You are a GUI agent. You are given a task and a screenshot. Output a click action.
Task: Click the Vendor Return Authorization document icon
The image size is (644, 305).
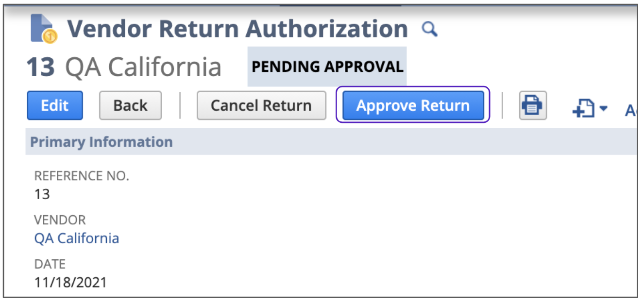tap(43, 28)
